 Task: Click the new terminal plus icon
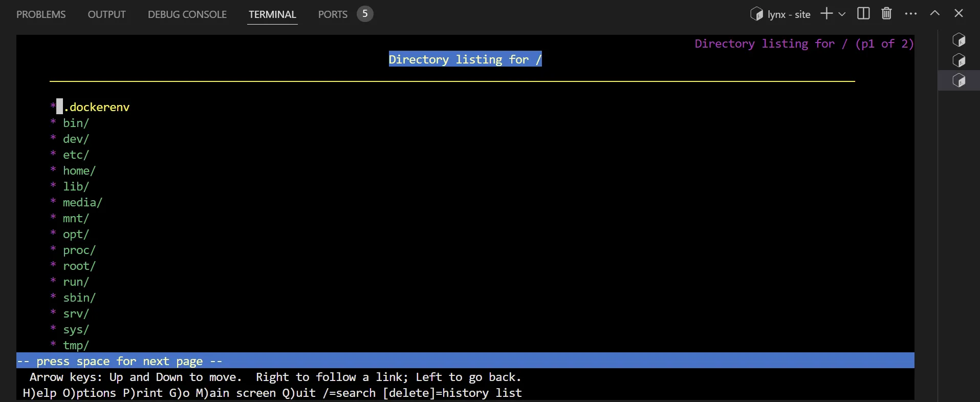coord(826,14)
